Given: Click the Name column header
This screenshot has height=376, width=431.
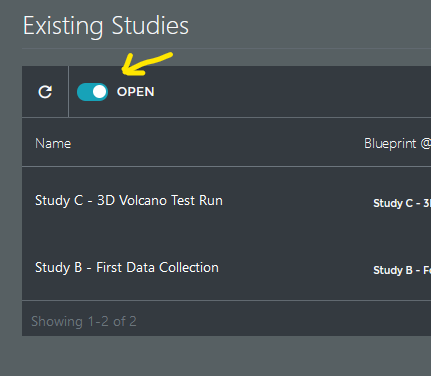Looking at the screenshot, I should (53, 144).
